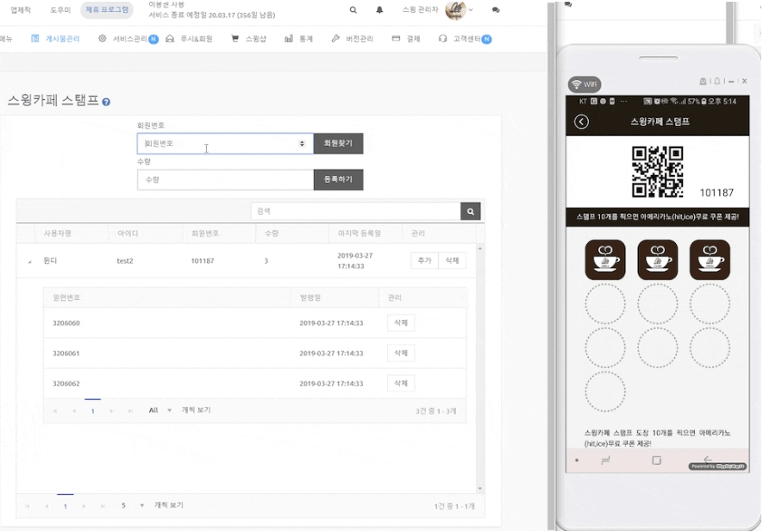
Task: Tap the back arrow in phone preview
Action: pos(581,122)
